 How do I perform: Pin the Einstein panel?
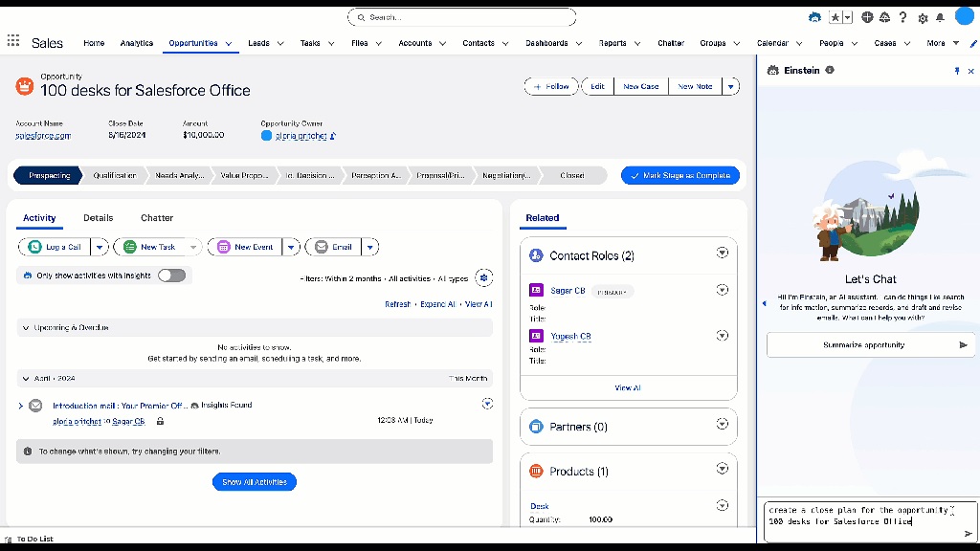[957, 71]
